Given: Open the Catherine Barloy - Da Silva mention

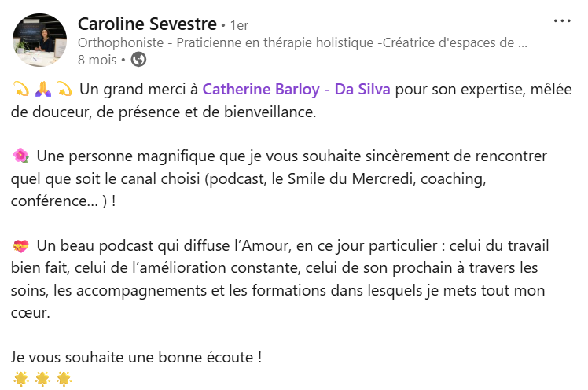Looking at the screenshot, I should point(296,89).
